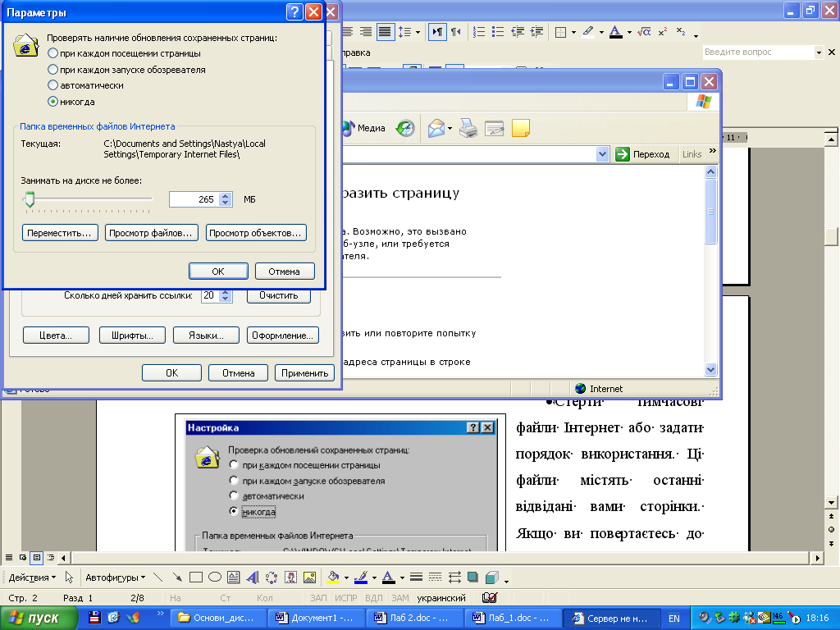Viewport: 840px width, 630px height.
Task: Click the Edit page icon in Internet Explorer
Action: [495, 128]
